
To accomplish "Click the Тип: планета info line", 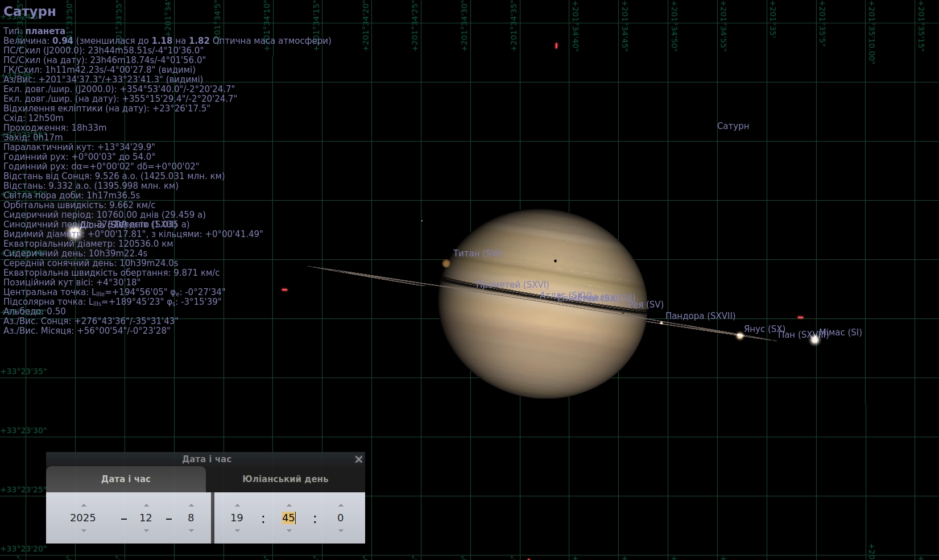I will point(34,31).
